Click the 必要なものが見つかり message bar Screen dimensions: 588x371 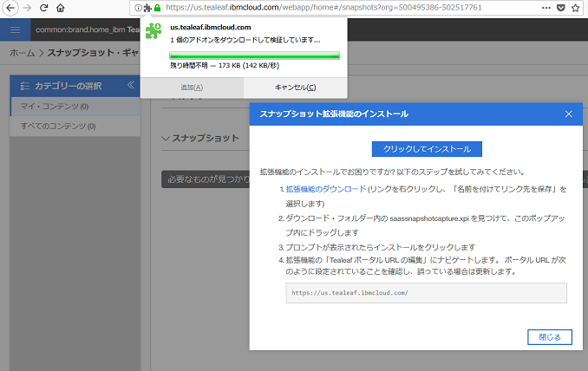(x=206, y=179)
